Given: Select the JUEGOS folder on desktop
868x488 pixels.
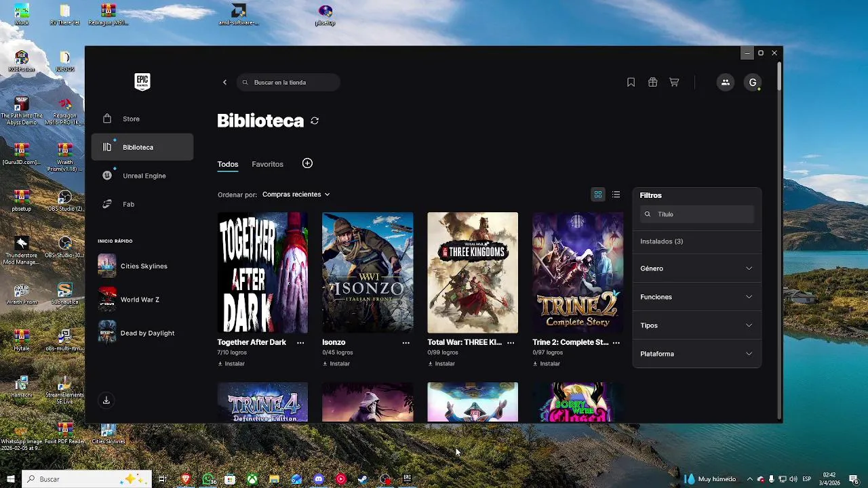Looking at the screenshot, I should [x=64, y=61].
